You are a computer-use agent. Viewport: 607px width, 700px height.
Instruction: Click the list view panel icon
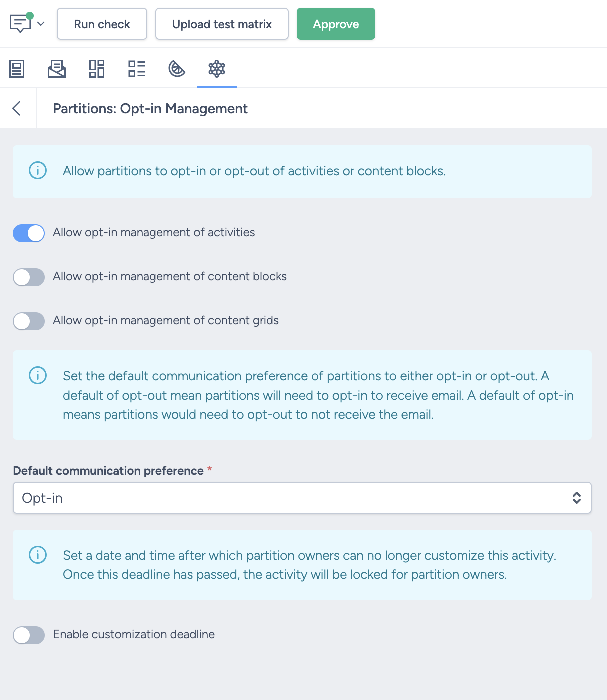coord(137,69)
